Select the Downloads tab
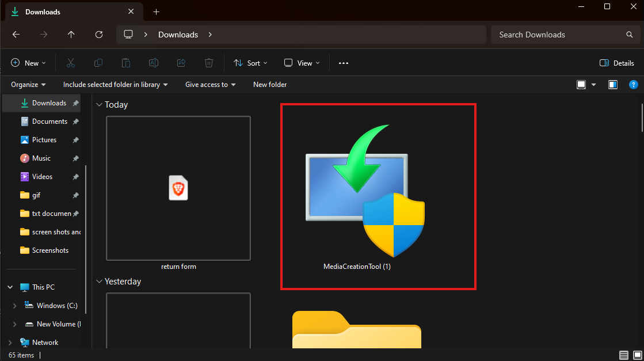 (x=74, y=12)
